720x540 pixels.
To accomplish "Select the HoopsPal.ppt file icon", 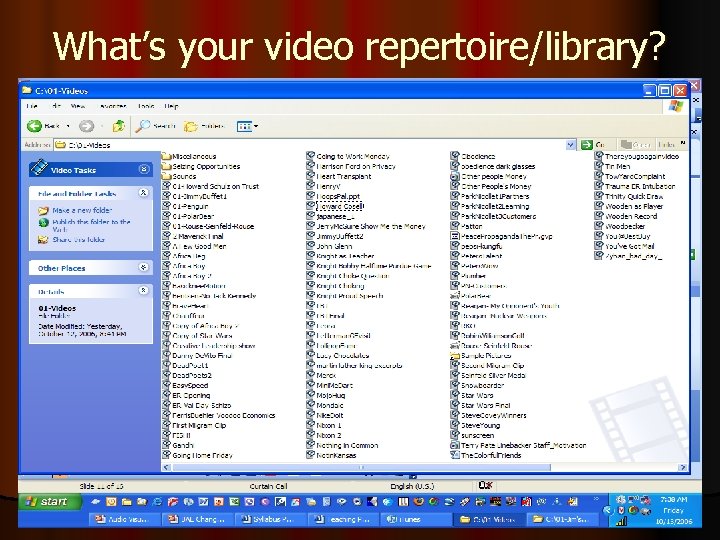I will coord(311,196).
